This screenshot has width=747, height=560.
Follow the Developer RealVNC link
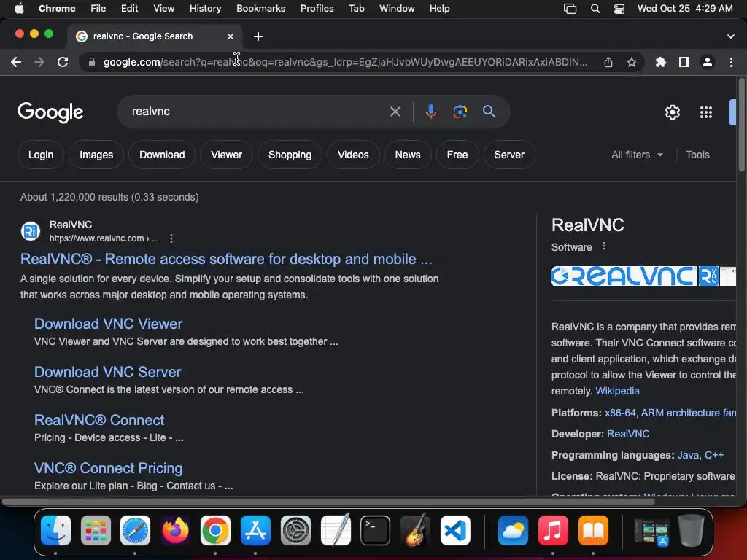(628, 435)
